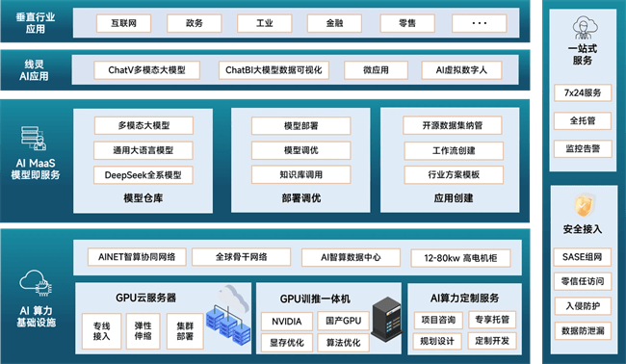Select SASE组网 under 安全接入
This screenshot has height=364, width=626.
tap(582, 257)
